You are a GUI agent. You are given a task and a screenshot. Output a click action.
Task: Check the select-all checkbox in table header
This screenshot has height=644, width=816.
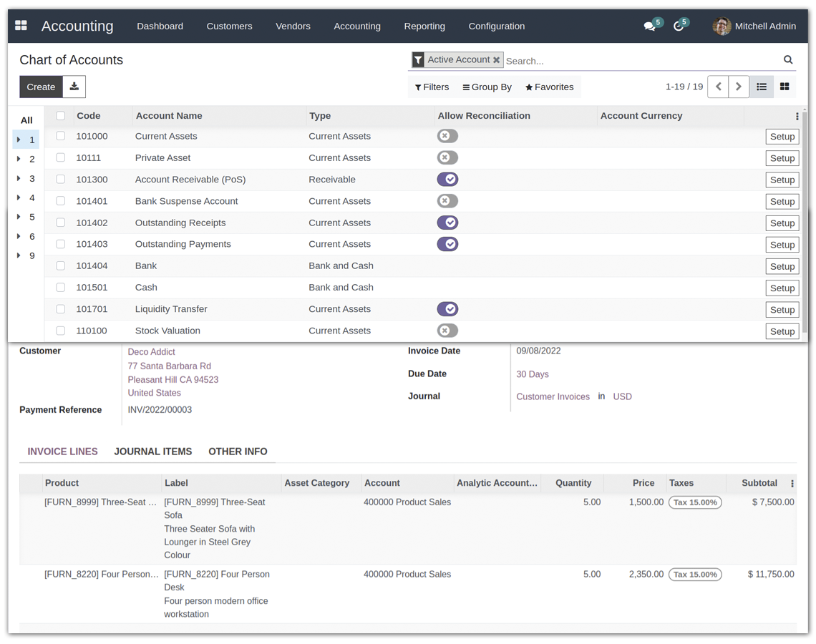(x=60, y=115)
